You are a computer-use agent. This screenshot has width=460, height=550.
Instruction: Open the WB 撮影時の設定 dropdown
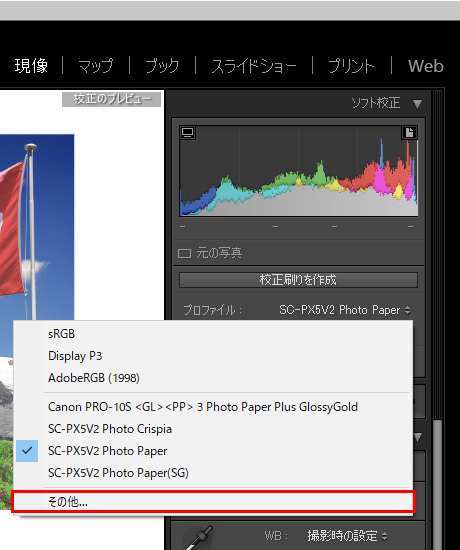(x=347, y=536)
